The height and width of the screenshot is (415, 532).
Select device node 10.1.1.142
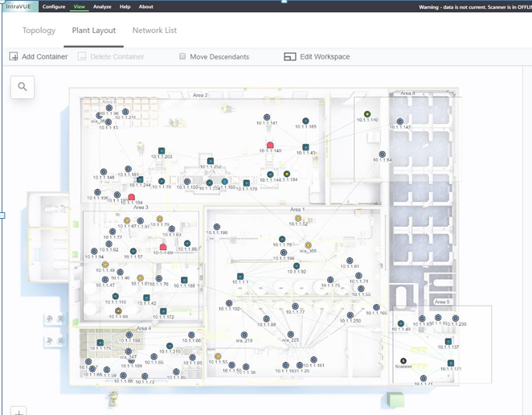coord(400,121)
